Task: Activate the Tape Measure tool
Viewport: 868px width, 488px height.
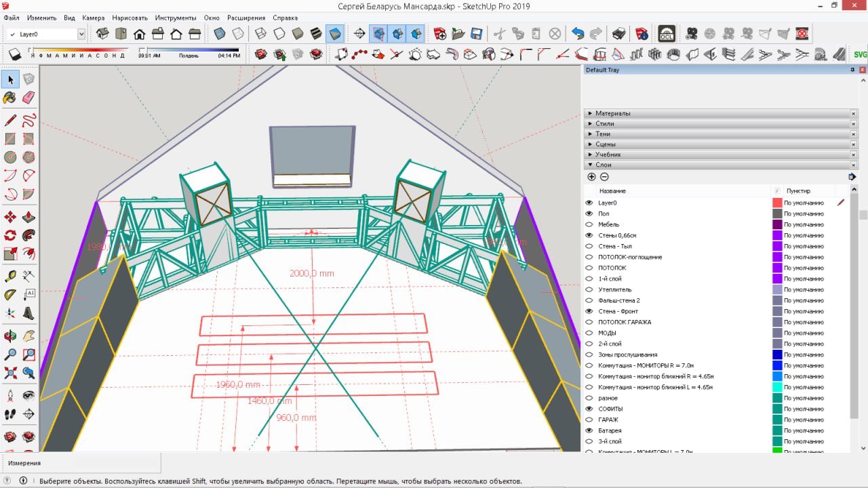Action: [x=10, y=276]
